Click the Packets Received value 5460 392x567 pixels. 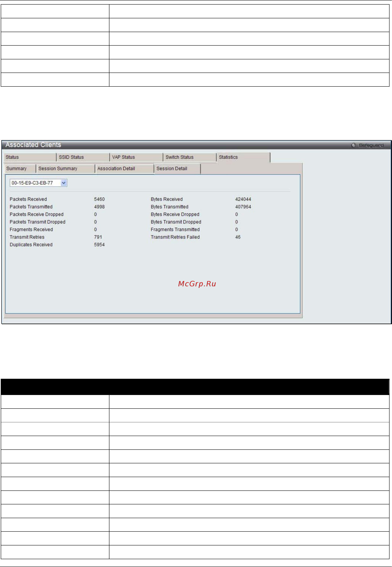99,199
